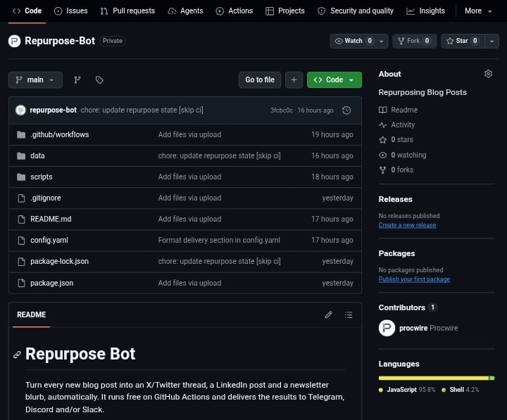Select the README tab header

pyautogui.click(x=32, y=314)
